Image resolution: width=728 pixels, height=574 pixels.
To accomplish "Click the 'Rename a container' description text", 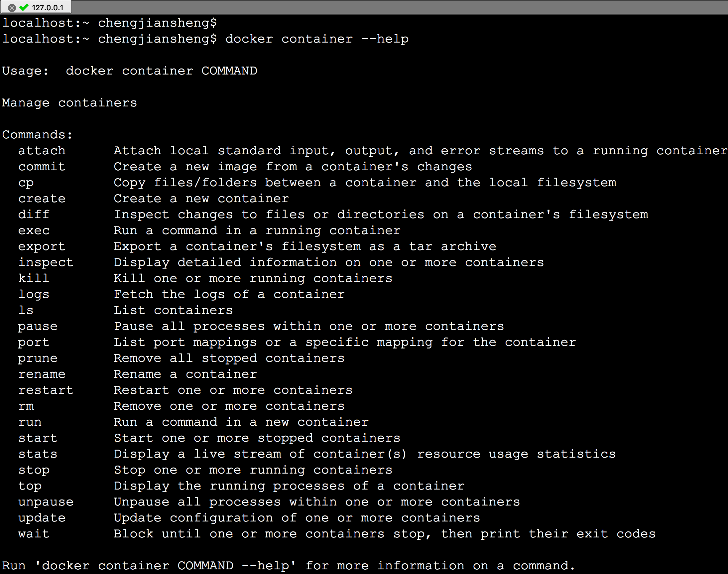I will pyautogui.click(x=185, y=374).
